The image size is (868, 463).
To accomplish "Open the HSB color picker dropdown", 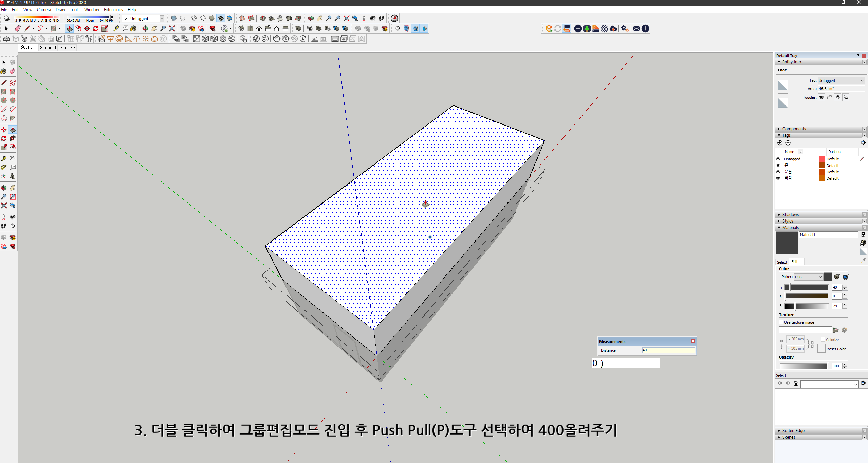I will (809, 277).
